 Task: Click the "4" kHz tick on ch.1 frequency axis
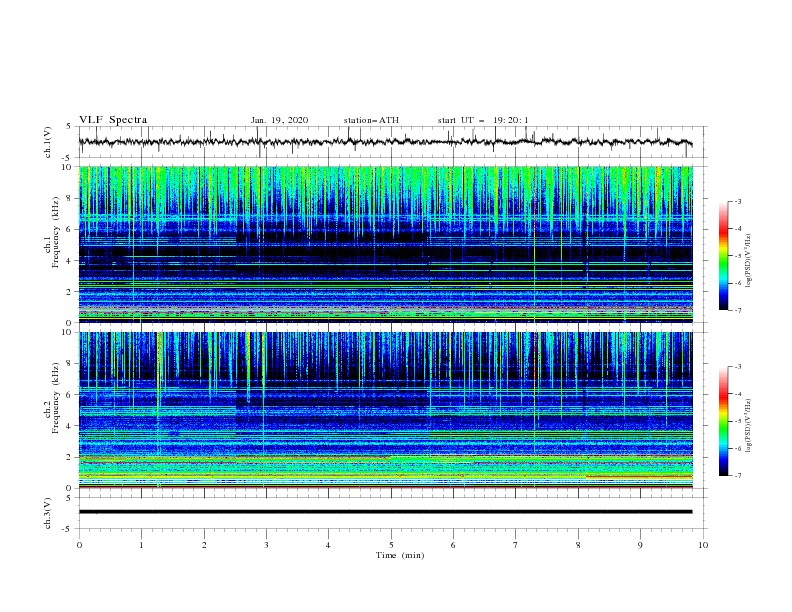(70, 261)
